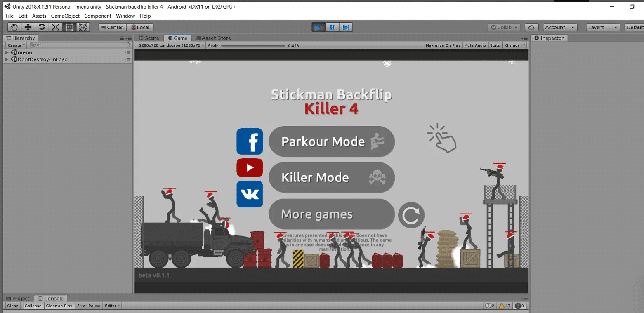
Task: Pause playback with the pause icon
Action: 332,27
